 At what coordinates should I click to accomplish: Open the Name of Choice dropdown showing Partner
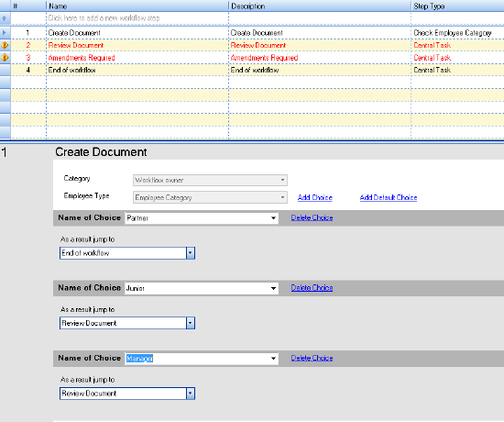click(x=202, y=218)
